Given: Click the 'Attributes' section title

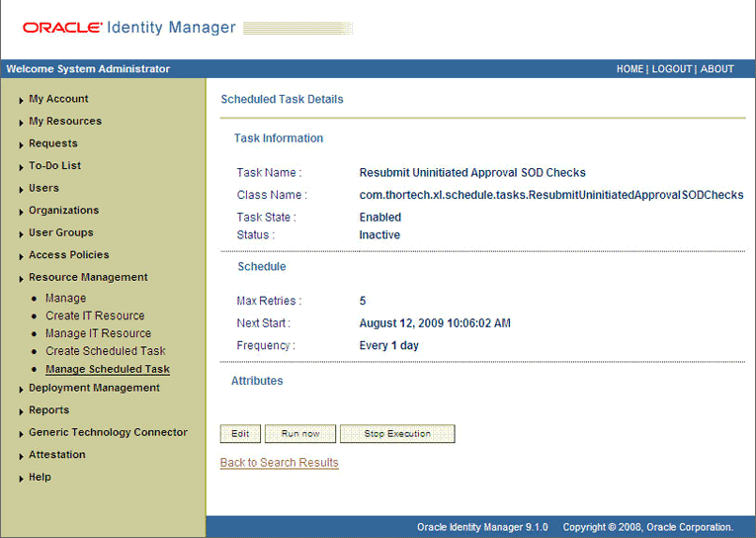Looking at the screenshot, I should pyautogui.click(x=257, y=381).
